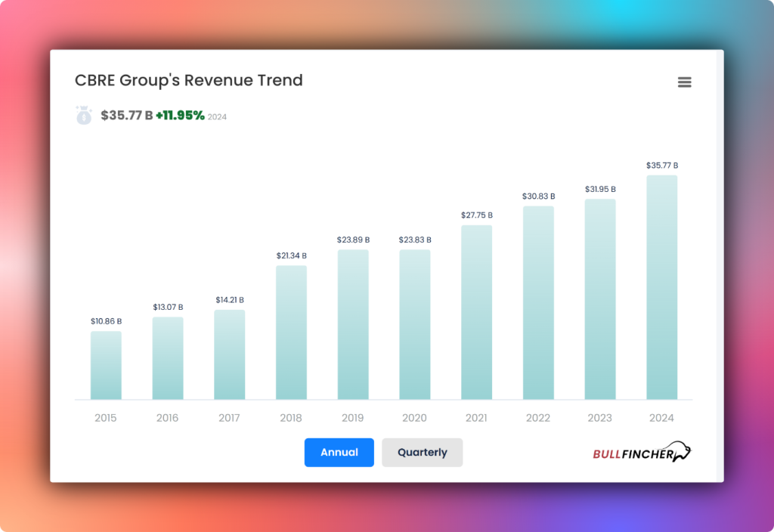Click the 2021 axis label

point(476,418)
